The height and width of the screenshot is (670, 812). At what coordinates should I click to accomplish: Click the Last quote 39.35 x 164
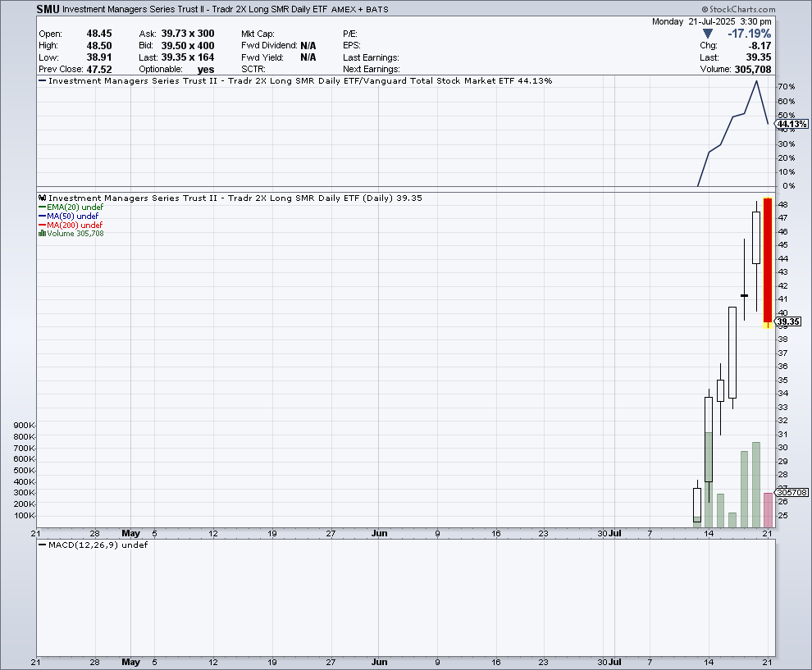point(188,57)
